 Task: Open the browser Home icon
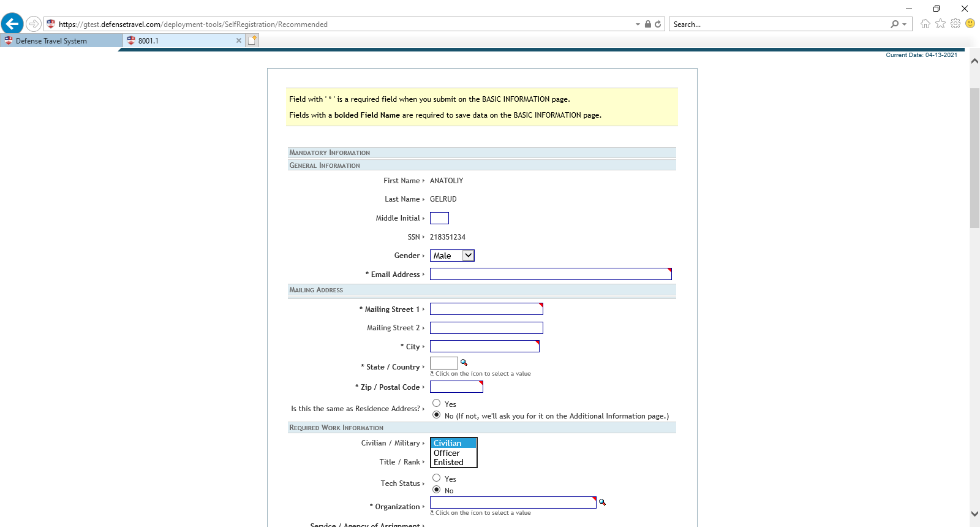(x=925, y=23)
